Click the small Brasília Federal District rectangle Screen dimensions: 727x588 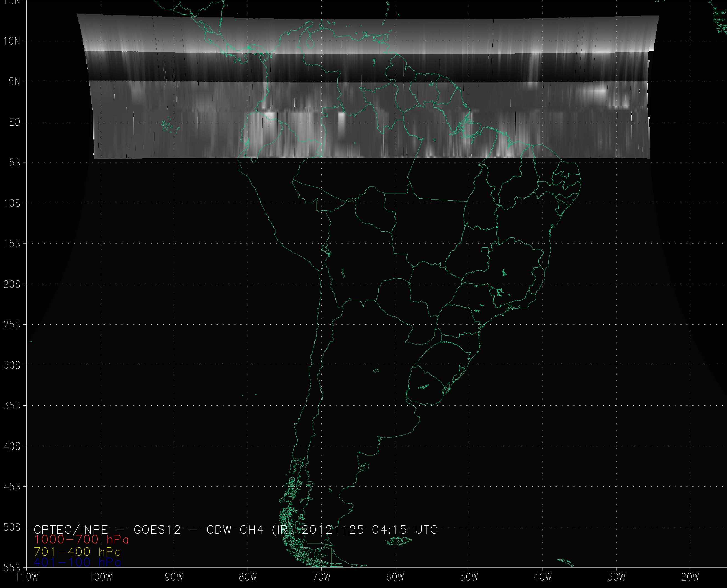[485, 250]
